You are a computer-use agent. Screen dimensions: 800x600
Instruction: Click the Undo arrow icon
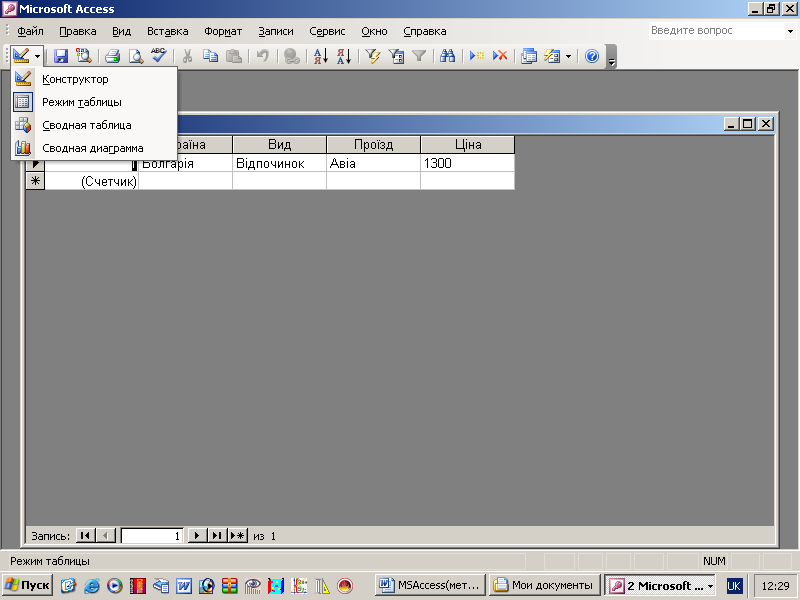(x=262, y=56)
